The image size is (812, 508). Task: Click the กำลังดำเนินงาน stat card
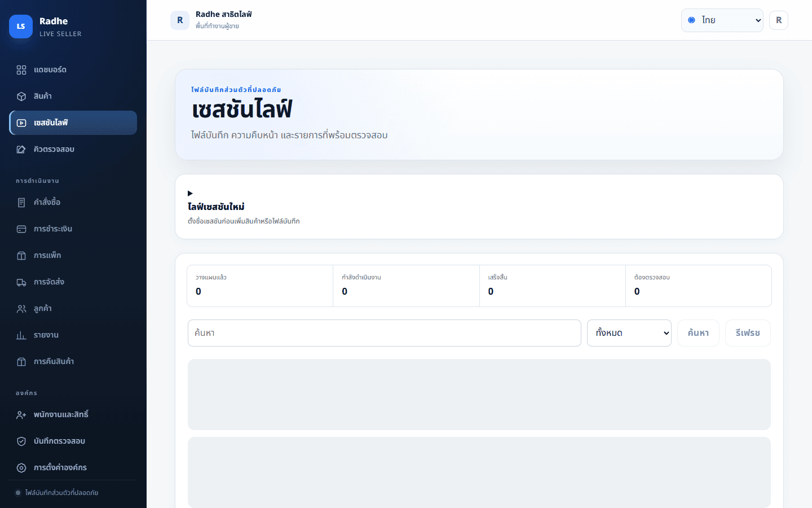(x=407, y=286)
